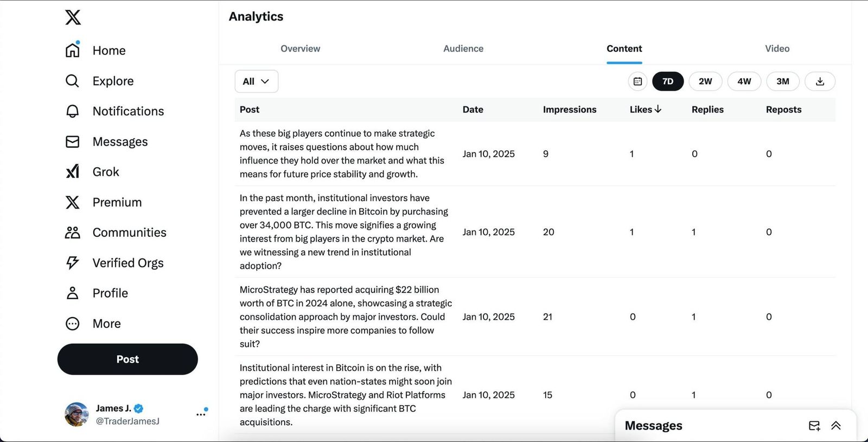Download analytics data with download icon
This screenshot has width=868, height=442.
(820, 81)
